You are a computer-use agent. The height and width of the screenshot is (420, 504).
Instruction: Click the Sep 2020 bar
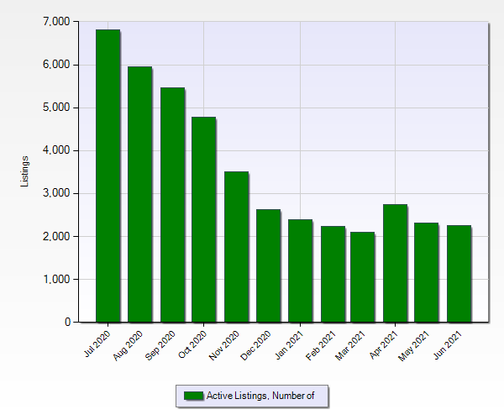[x=171, y=205]
